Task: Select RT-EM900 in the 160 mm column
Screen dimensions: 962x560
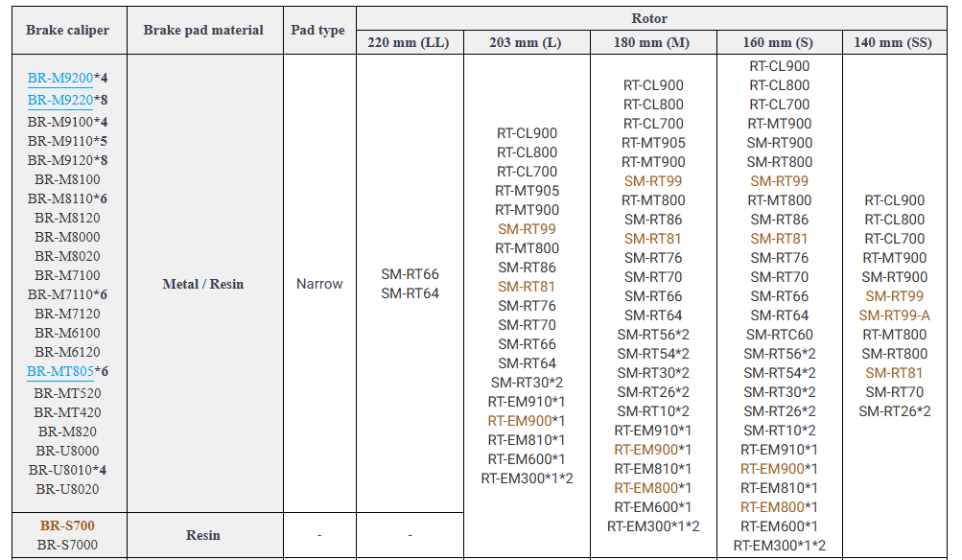Action: pyautogui.click(x=772, y=469)
